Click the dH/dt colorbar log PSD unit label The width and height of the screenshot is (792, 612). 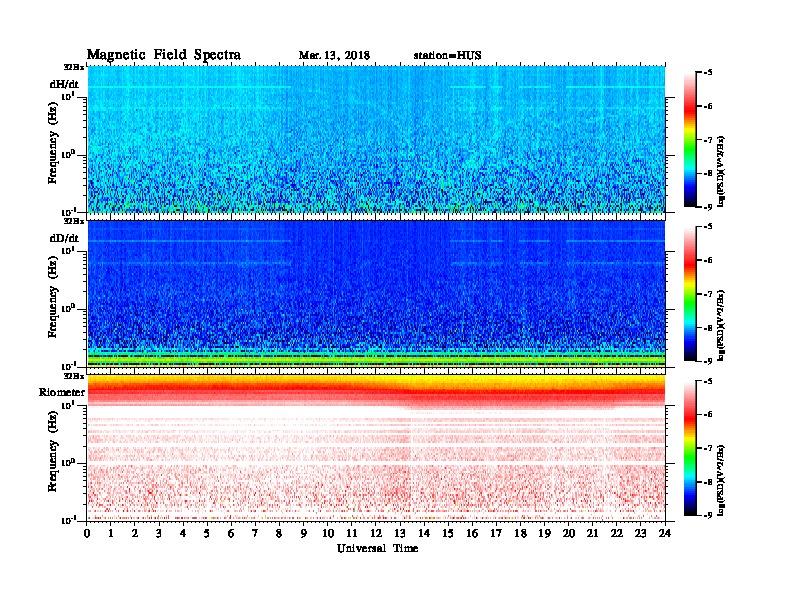(x=721, y=171)
